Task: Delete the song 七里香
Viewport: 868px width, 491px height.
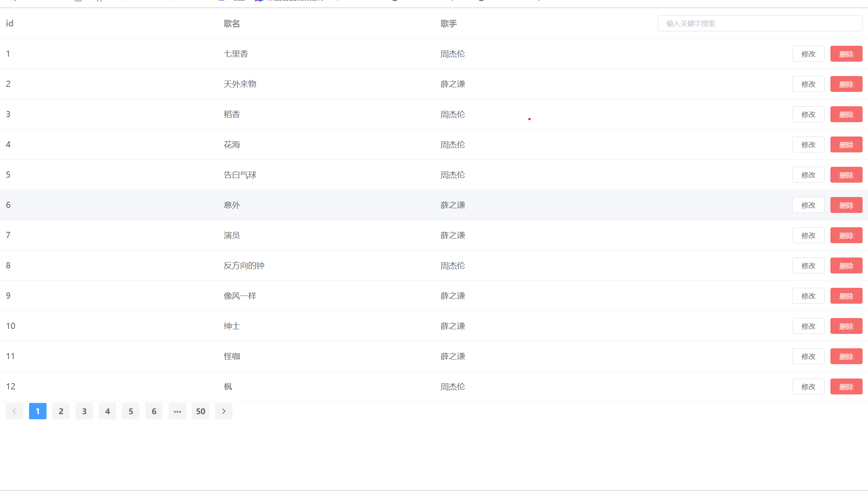Action: (x=846, y=54)
